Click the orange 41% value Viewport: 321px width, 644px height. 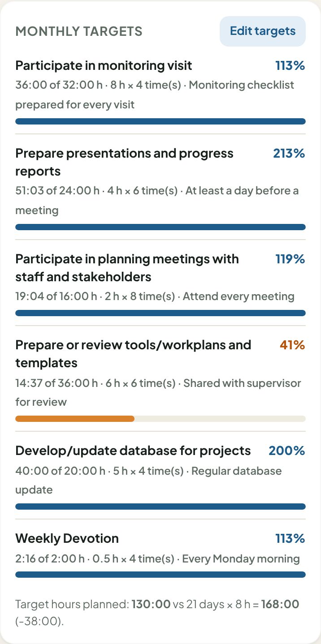click(292, 345)
